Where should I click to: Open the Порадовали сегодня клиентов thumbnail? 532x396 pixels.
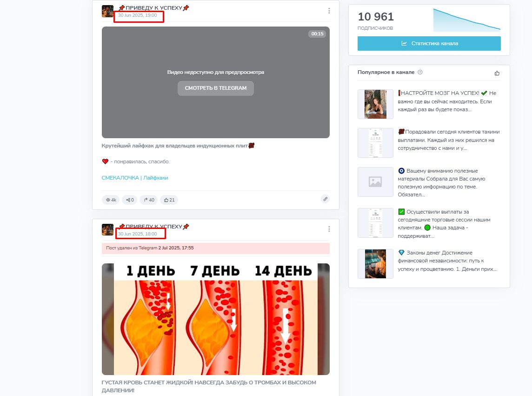coord(375,143)
